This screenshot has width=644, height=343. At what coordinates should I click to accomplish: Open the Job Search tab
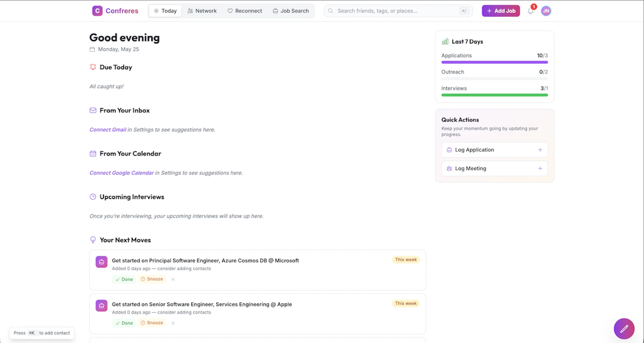[x=291, y=11]
